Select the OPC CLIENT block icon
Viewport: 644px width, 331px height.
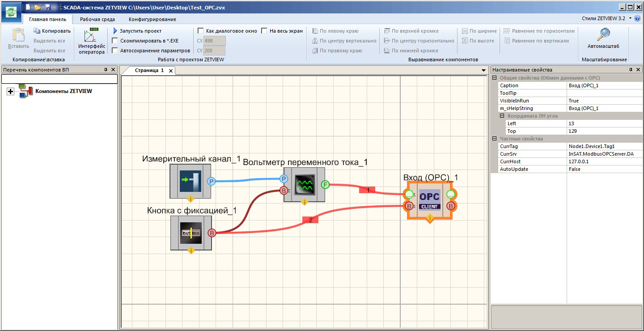[430, 200]
